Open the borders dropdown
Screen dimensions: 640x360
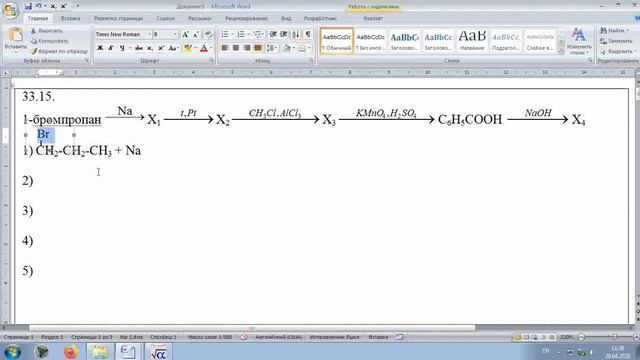(x=304, y=48)
